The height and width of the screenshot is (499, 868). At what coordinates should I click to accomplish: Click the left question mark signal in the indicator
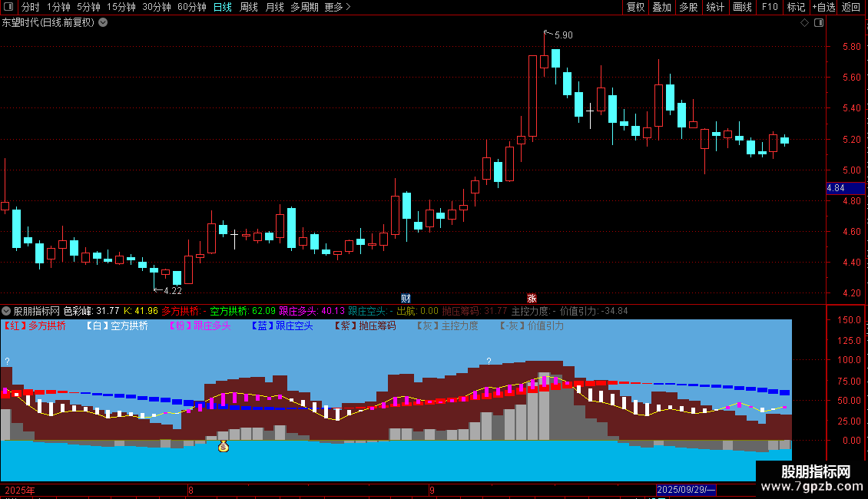coord(7,362)
